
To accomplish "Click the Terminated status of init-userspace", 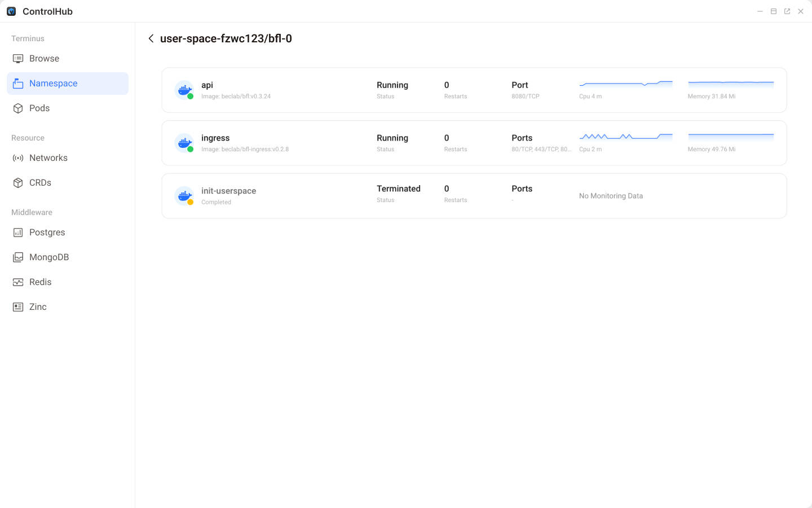I will click(x=399, y=189).
